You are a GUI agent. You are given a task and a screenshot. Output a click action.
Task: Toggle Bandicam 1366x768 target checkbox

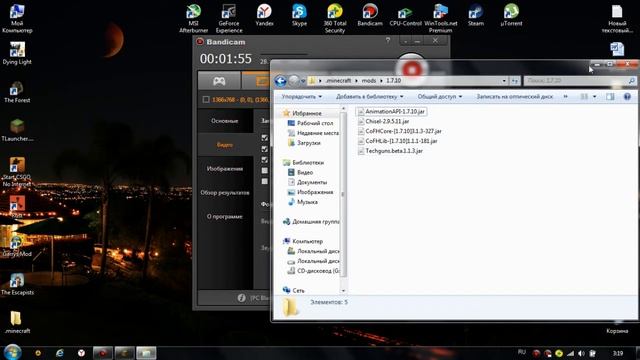point(206,100)
